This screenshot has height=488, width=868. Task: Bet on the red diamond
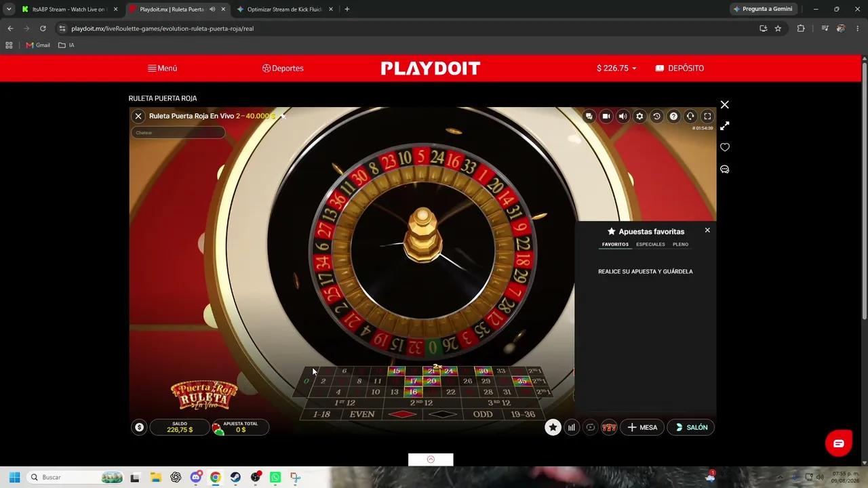pyautogui.click(x=403, y=415)
